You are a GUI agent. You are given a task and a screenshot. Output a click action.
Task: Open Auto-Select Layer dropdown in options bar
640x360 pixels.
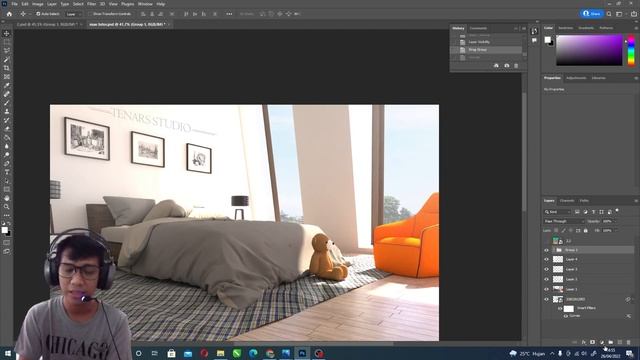[74, 14]
